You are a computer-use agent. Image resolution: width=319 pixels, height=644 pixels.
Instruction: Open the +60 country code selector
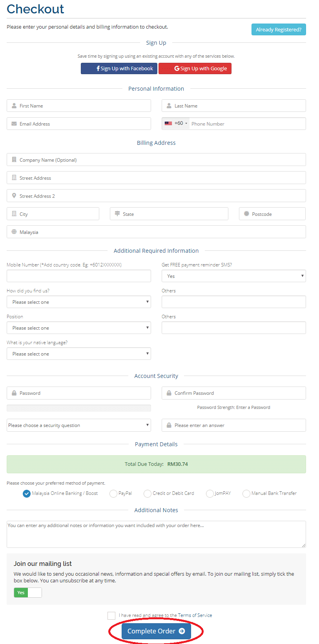(176, 123)
